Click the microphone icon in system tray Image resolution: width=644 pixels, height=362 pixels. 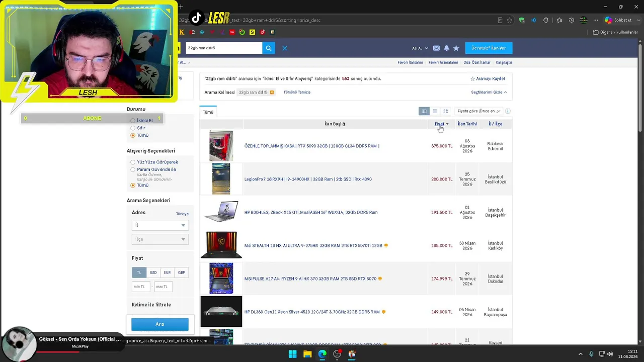coord(591,354)
